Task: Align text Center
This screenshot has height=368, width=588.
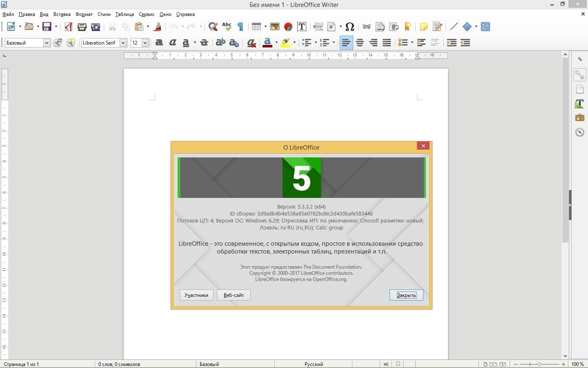Action: tap(360, 43)
